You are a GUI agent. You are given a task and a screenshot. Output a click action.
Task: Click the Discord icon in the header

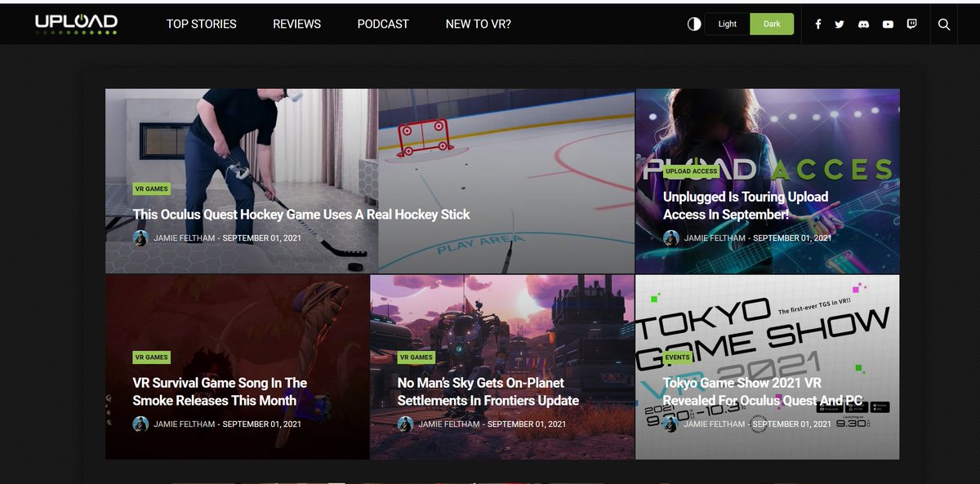[863, 24]
